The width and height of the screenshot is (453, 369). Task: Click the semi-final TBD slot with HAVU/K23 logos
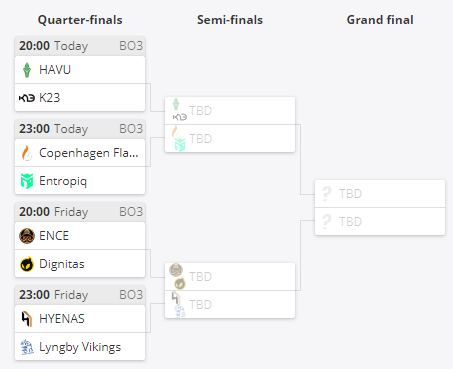coord(230,111)
